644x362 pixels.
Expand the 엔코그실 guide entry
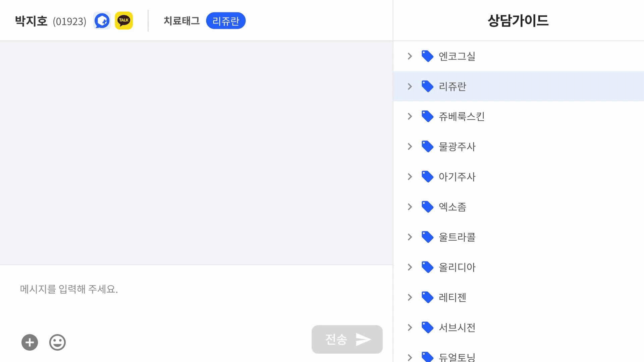[x=410, y=56]
